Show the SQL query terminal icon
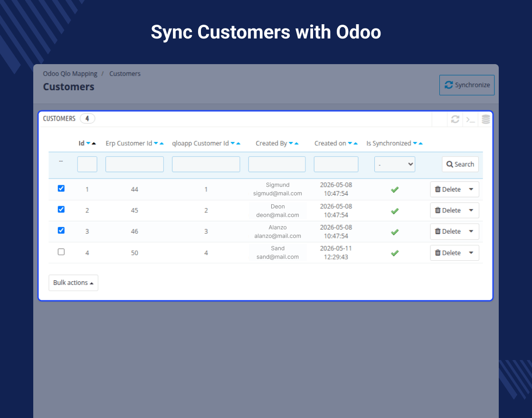532x418 pixels. (470, 119)
